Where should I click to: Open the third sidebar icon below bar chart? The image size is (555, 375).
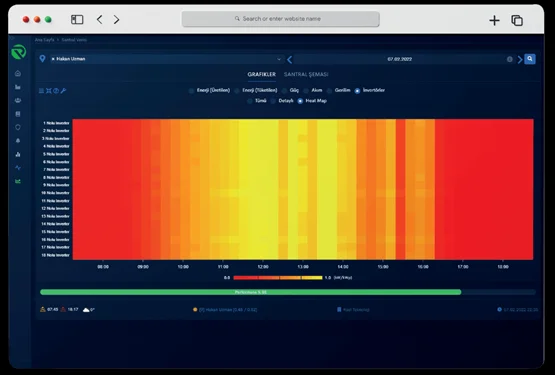click(18, 101)
